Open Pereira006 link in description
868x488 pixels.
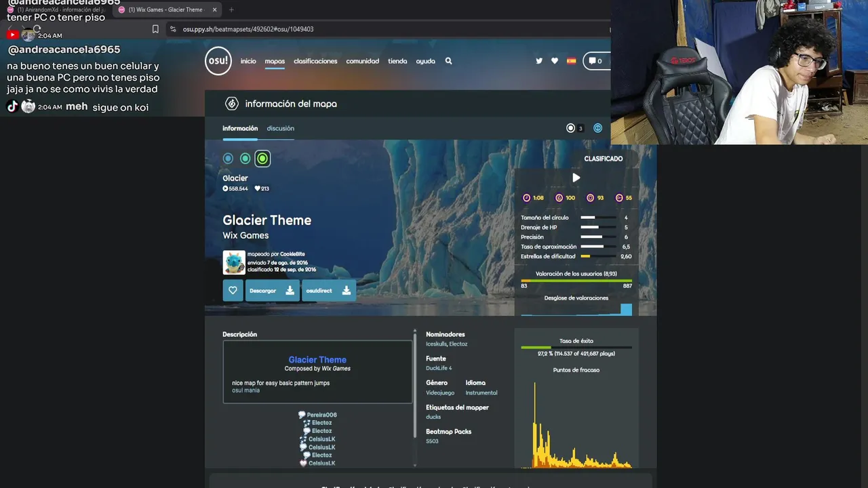[x=321, y=415]
